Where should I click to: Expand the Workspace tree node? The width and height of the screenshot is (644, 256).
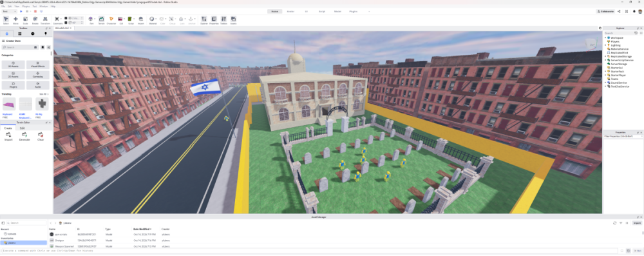(605, 38)
